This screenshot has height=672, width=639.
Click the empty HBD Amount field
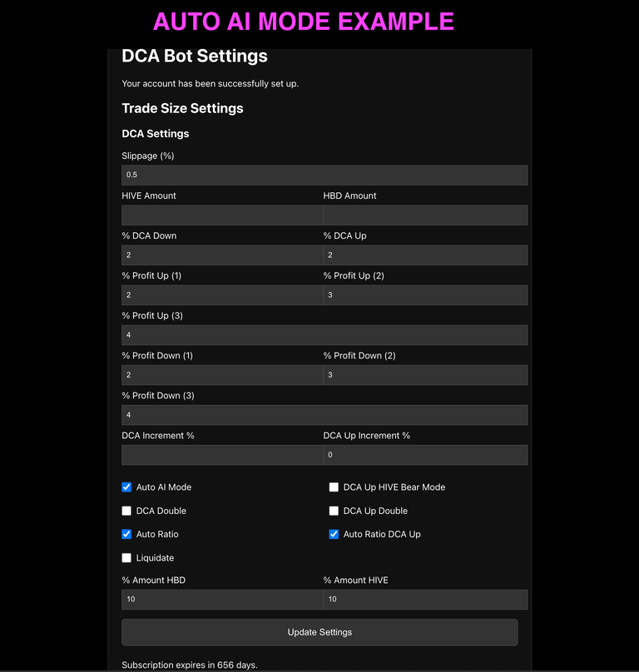[x=425, y=215]
